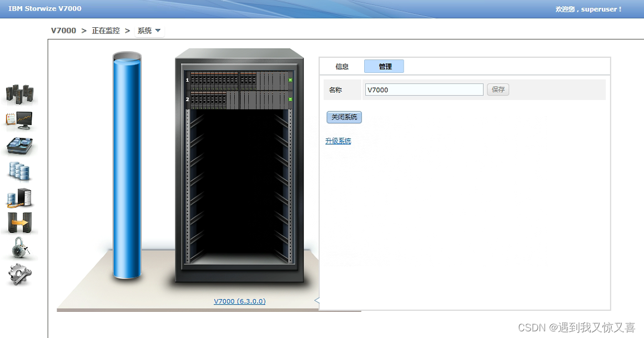Click 正在监控 in the breadcrumb
The width and height of the screenshot is (644, 338).
point(105,31)
